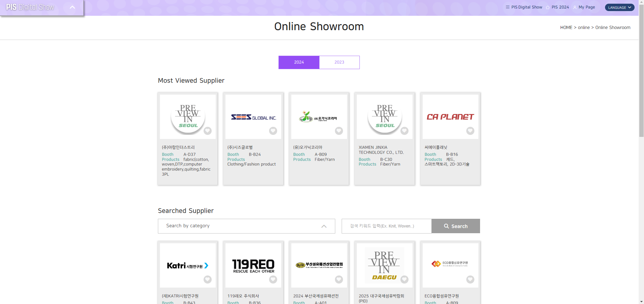Click the scrollbar up arrow
Image resolution: width=644 pixels, height=304 pixels.
pos(641,2)
